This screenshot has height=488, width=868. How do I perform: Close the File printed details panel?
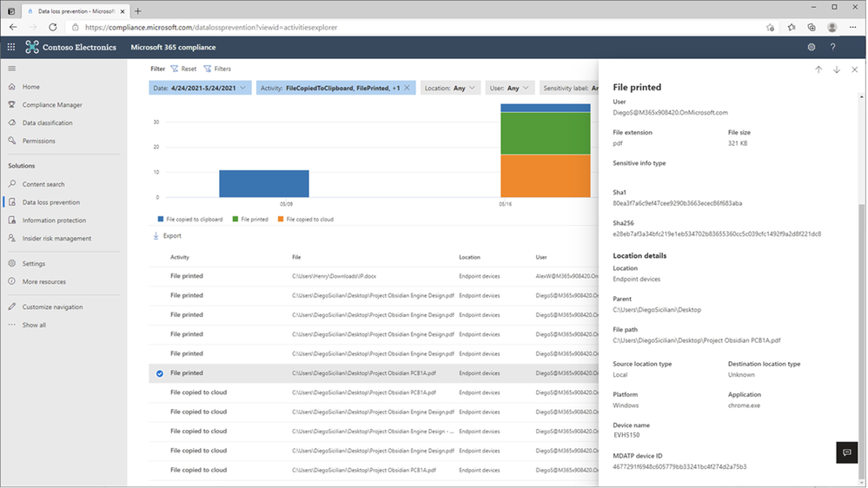tap(855, 69)
